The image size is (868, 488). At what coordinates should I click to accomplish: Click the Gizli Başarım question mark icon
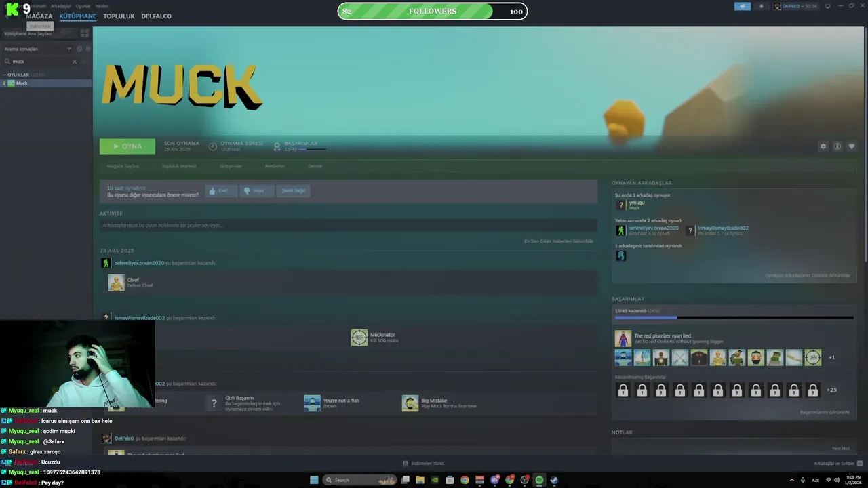pos(214,403)
